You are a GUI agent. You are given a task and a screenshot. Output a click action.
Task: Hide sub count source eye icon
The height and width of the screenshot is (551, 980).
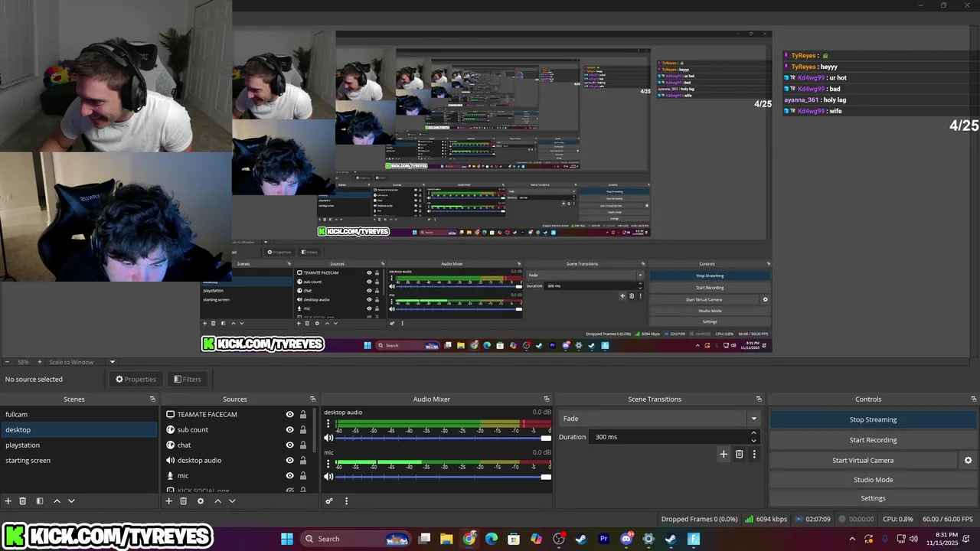point(289,429)
